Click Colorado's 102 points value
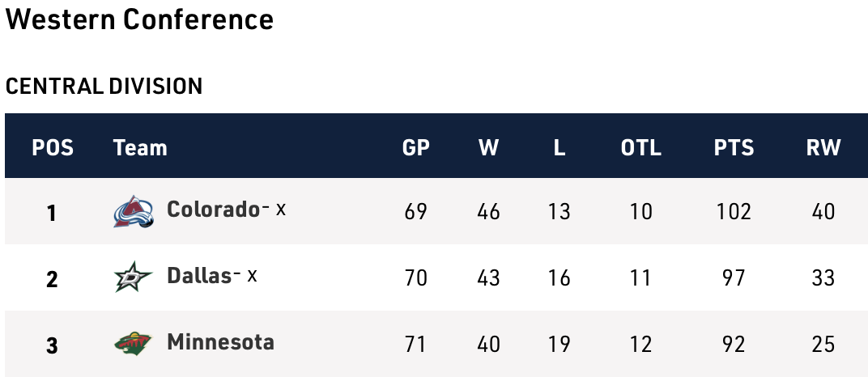The image size is (868, 377). pyautogui.click(x=734, y=212)
